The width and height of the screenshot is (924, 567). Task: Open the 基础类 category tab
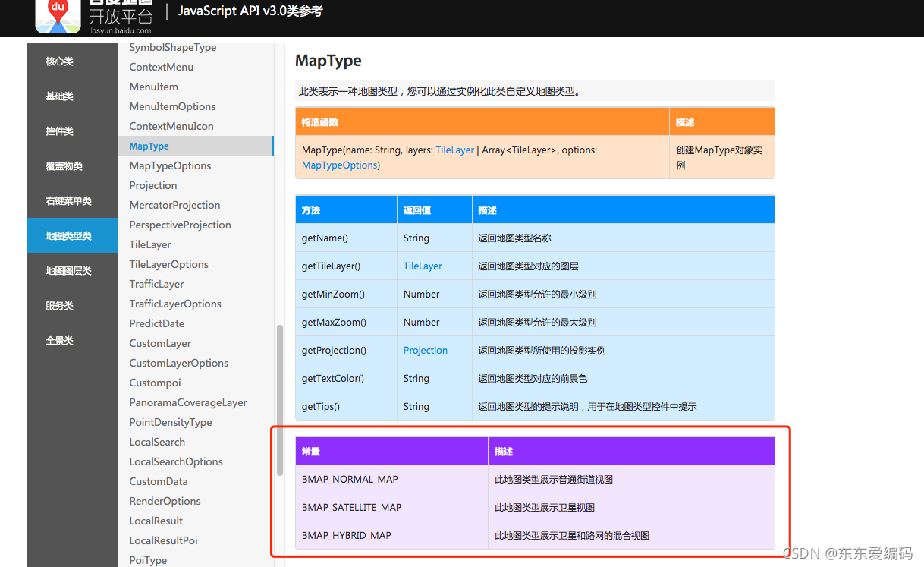click(73, 96)
